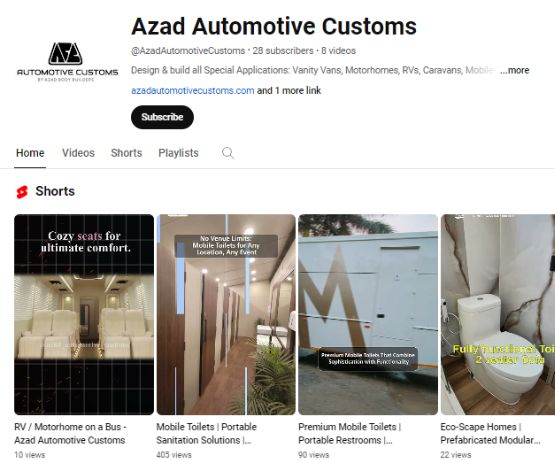Play the 'Cozy seats' short thumbnail
The image size is (555, 460).
pyautogui.click(x=84, y=314)
